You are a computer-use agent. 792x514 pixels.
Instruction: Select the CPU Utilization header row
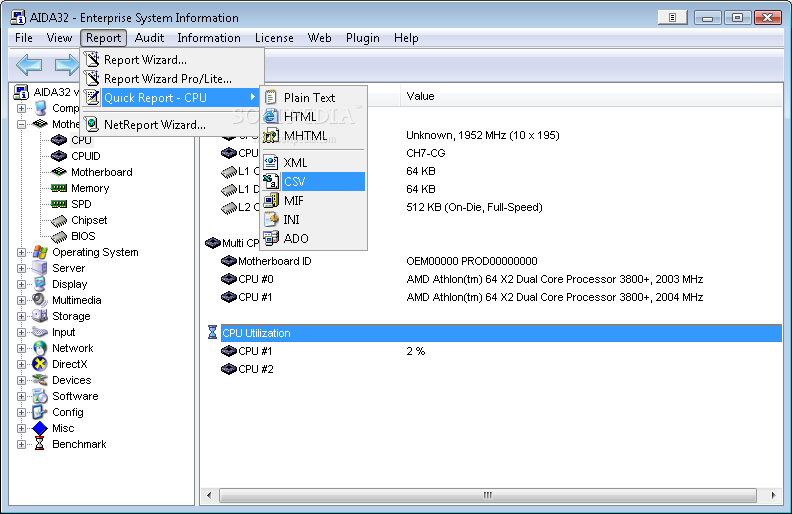coord(501,333)
